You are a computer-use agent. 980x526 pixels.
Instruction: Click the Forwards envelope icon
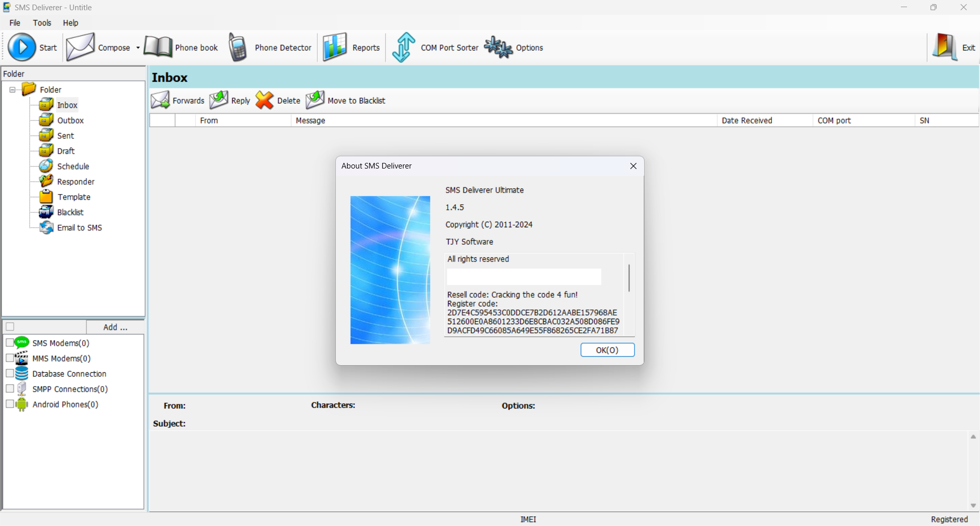(160, 100)
